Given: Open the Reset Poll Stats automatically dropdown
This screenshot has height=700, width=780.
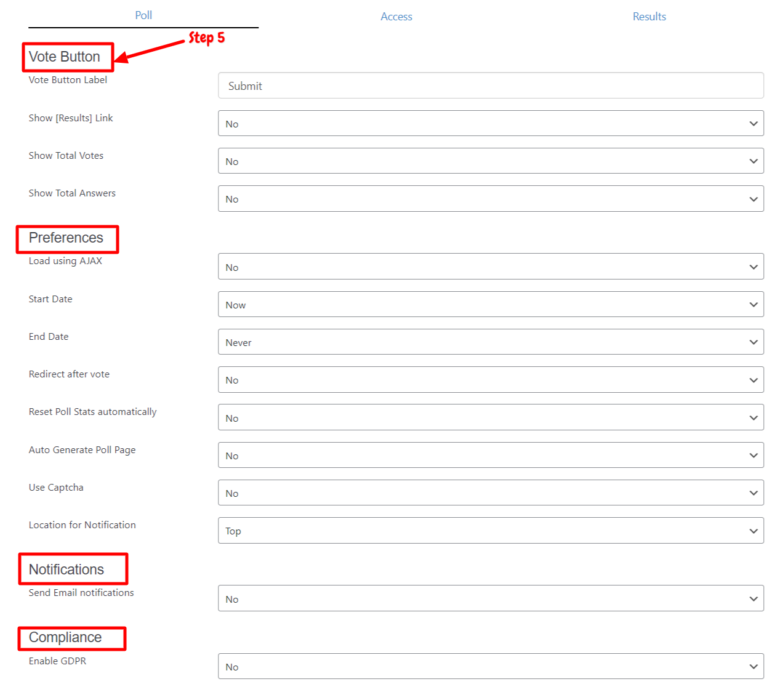Looking at the screenshot, I should pyautogui.click(x=491, y=417).
